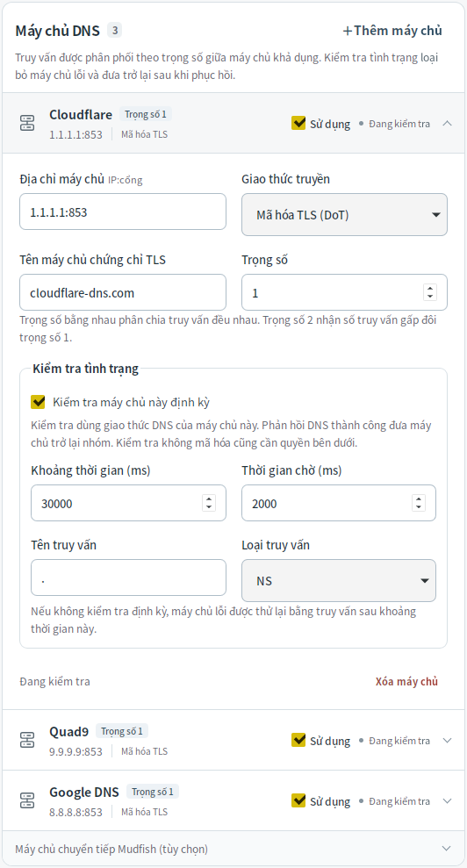Click the Cloudflare server icon
The height and width of the screenshot is (868, 467).
click(x=27, y=123)
